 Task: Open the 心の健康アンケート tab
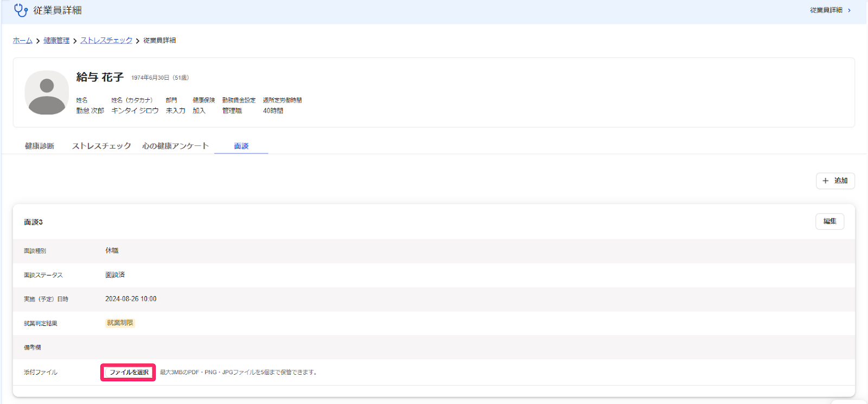(175, 146)
